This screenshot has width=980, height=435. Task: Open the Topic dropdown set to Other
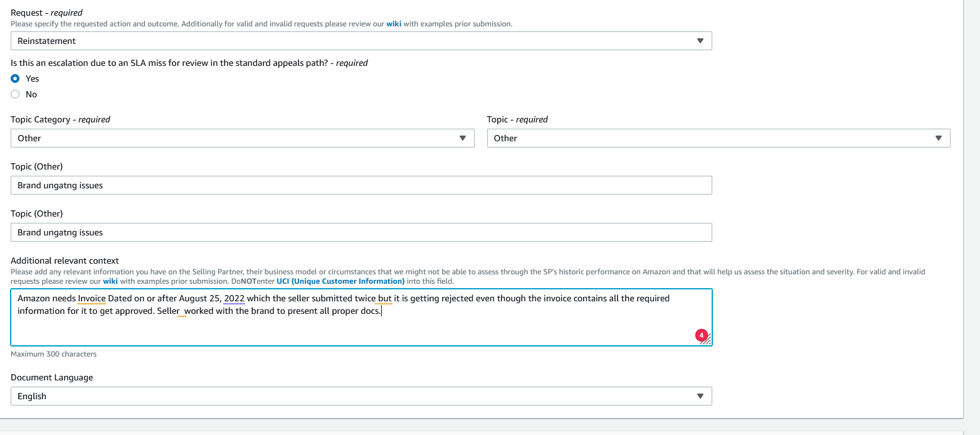pos(719,138)
